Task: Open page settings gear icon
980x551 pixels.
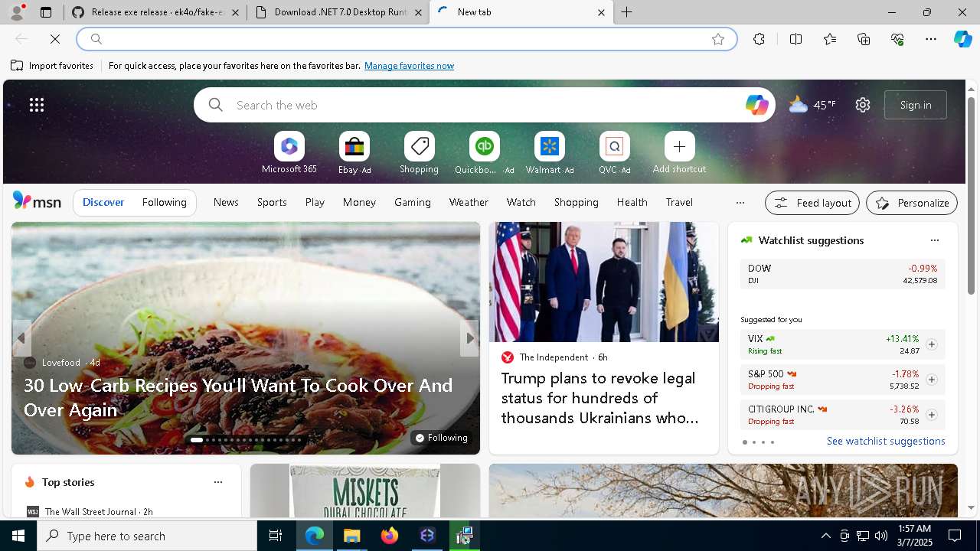Action: (863, 105)
